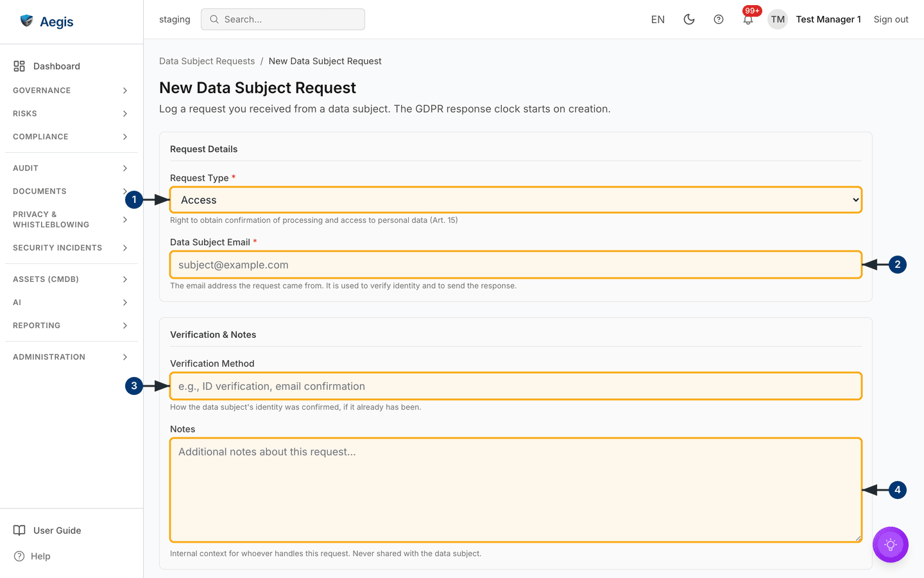The width and height of the screenshot is (924, 578).
Task: Expand the Risks section
Action: pos(71,114)
